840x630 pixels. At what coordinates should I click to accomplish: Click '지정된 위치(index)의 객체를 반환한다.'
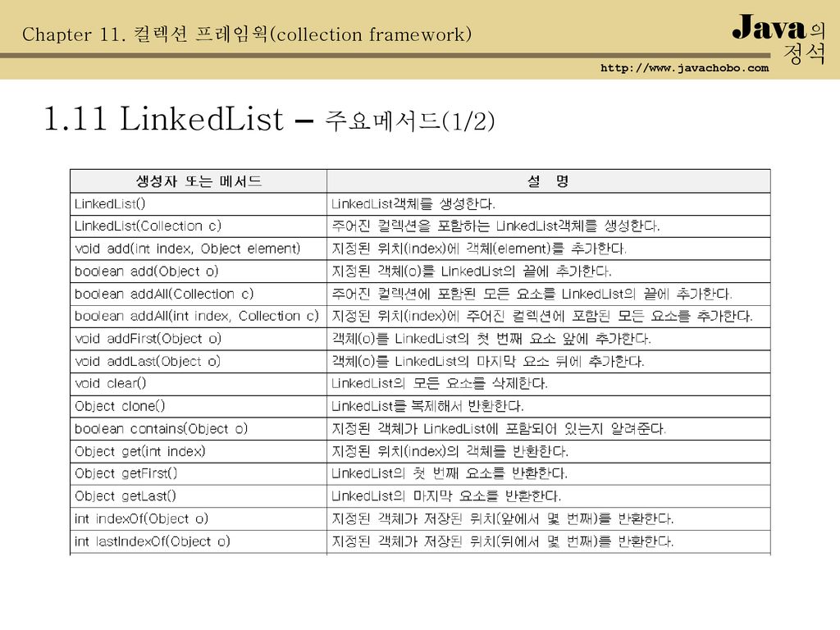[450, 452]
